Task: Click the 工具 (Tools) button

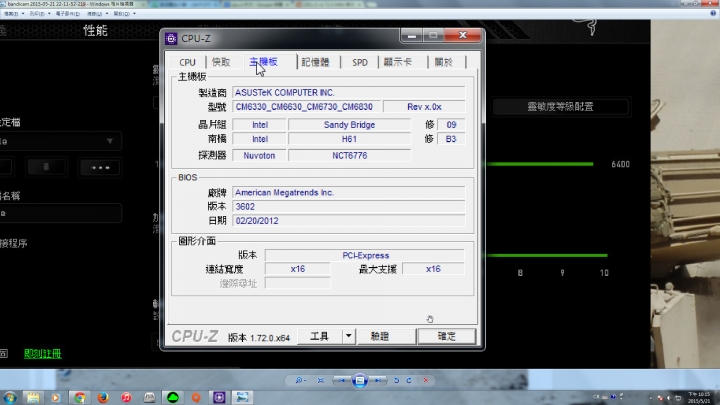Action: point(320,337)
